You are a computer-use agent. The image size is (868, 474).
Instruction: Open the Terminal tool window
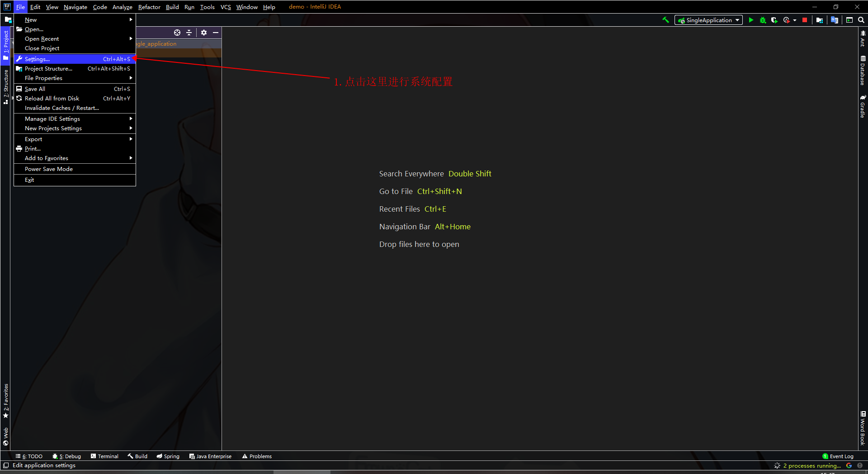(104, 456)
